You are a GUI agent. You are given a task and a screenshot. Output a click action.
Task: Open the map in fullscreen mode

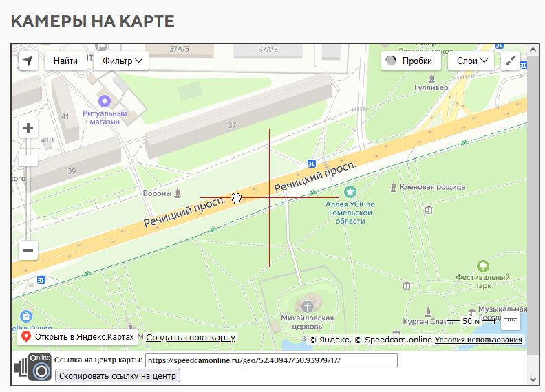coord(511,61)
